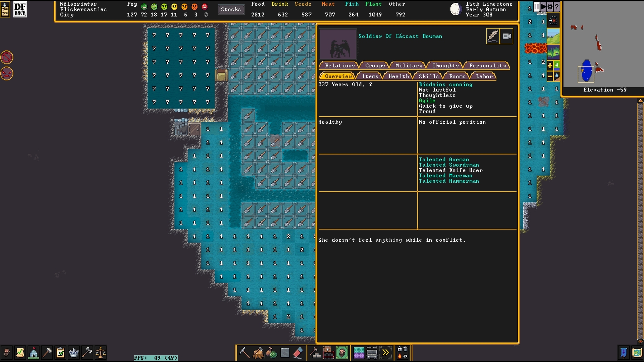
Task: Open the settings gear button
Action: coord(550,7)
